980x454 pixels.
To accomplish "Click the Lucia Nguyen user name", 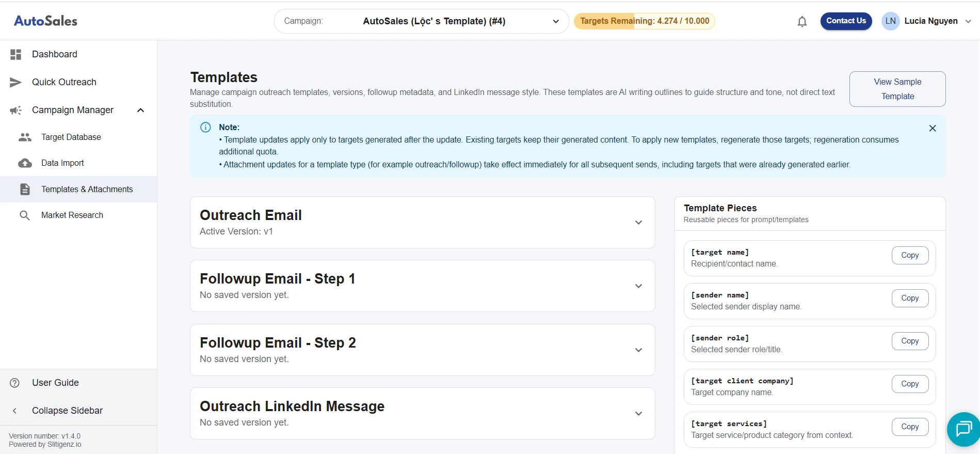I will tap(931, 21).
